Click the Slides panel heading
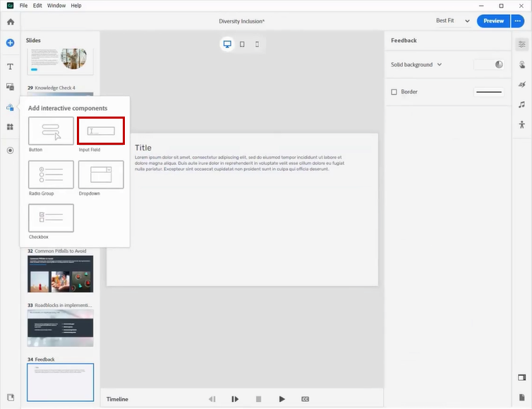 (x=33, y=40)
